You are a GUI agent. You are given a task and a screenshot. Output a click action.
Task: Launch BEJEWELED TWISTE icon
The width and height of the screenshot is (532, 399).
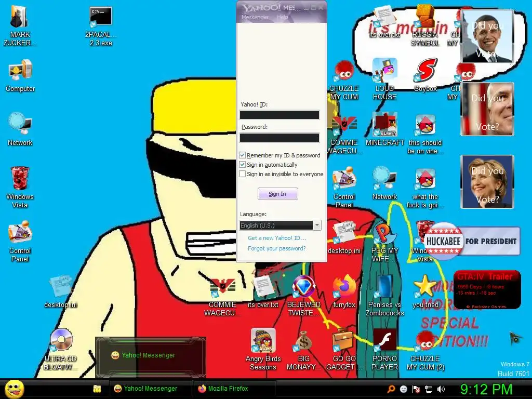point(303,295)
